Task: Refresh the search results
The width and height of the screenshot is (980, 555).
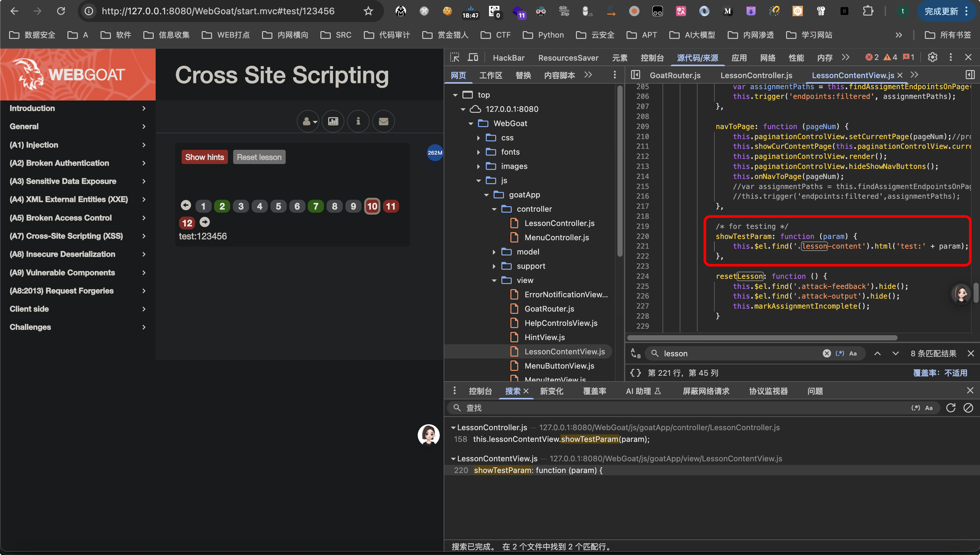Action: [950, 408]
